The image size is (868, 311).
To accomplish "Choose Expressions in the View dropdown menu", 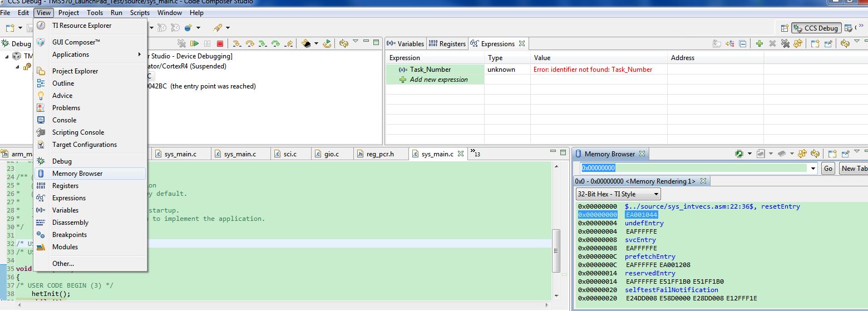I will pos(90,198).
